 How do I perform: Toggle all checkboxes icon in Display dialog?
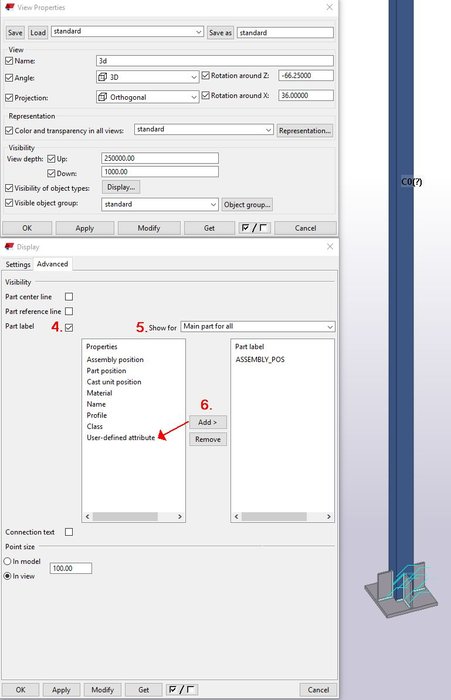pos(181,690)
